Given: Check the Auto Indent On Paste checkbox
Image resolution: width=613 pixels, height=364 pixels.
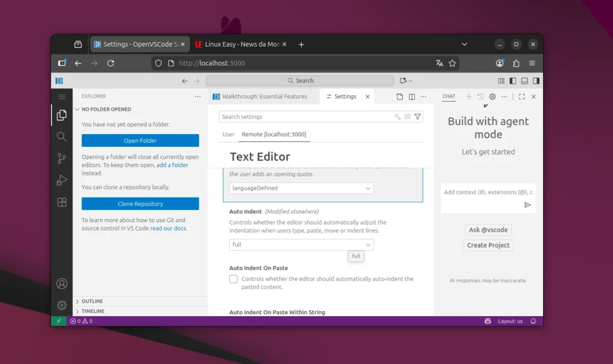Looking at the screenshot, I should [x=233, y=279].
